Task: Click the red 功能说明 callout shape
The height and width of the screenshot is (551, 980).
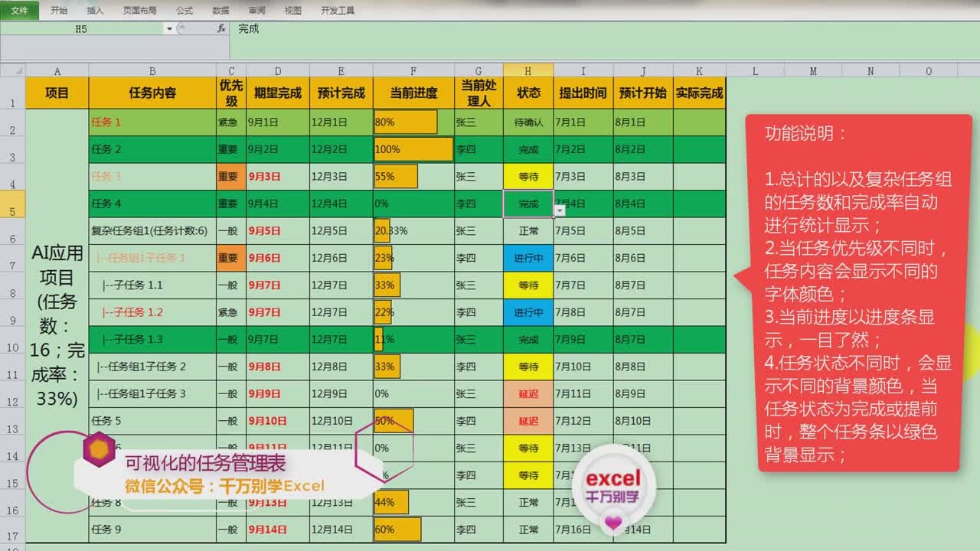Action: (x=854, y=292)
